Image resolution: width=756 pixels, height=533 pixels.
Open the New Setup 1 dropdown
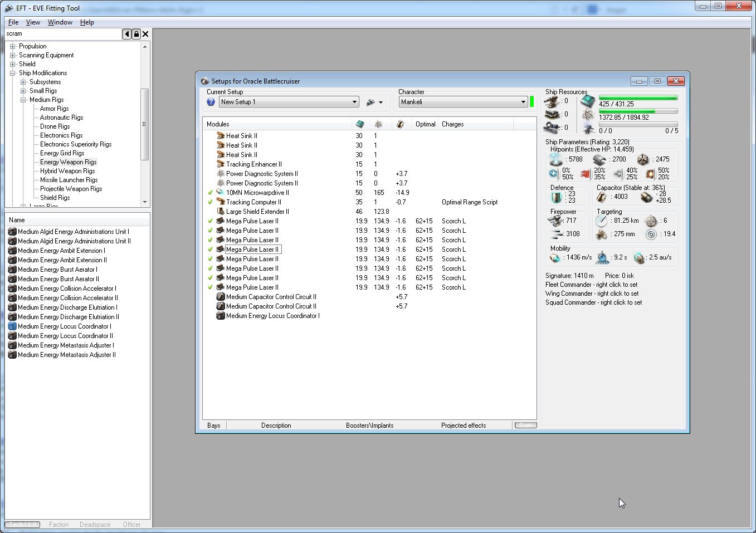(x=289, y=102)
